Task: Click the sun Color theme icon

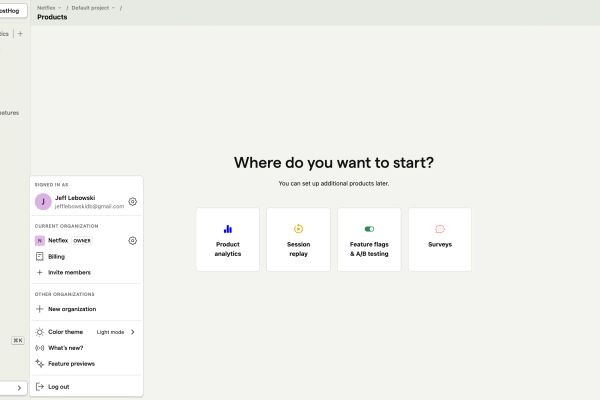Action: click(39, 332)
